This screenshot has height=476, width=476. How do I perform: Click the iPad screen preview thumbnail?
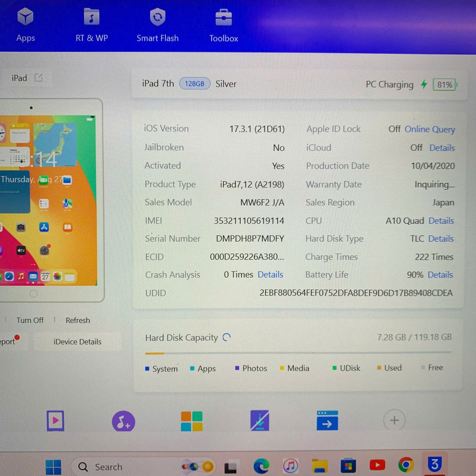pos(48,200)
